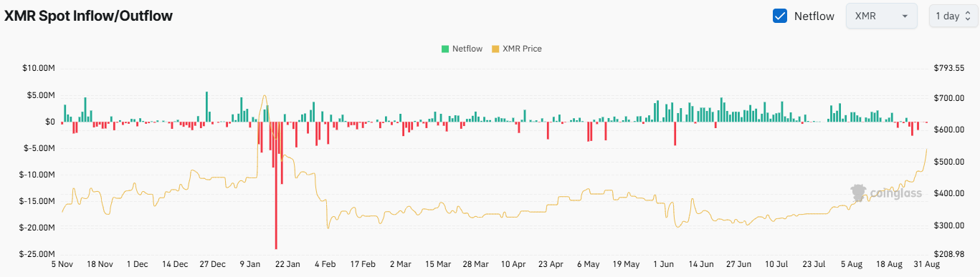Click the 4 Feb date label
Image resolution: width=980 pixels, height=277 pixels.
325,264
